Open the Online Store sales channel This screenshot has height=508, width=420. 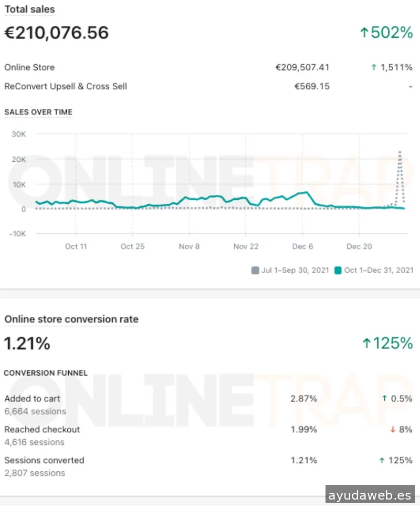[29, 67]
